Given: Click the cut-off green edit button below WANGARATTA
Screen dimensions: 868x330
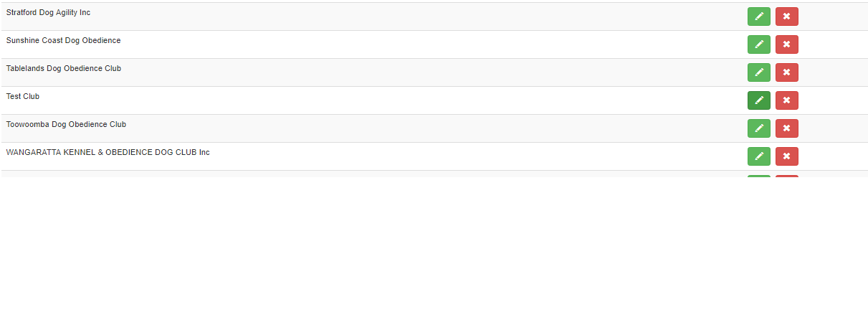Looking at the screenshot, I should pyautogui.click(x=759, y=176).
